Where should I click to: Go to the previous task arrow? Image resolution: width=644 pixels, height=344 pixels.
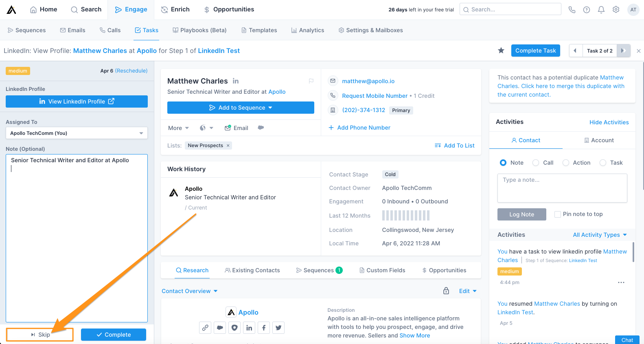(x=575, y=51)
